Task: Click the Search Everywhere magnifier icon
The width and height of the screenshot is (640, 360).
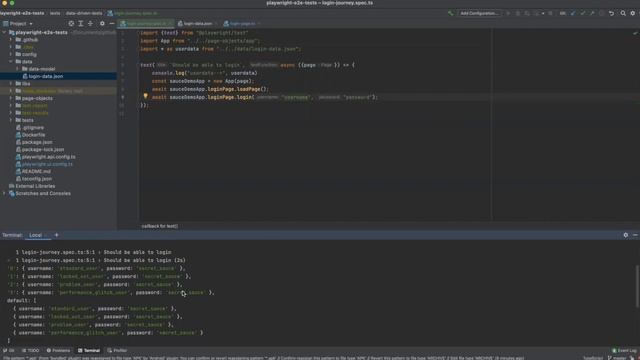Action: click(623, 13)
